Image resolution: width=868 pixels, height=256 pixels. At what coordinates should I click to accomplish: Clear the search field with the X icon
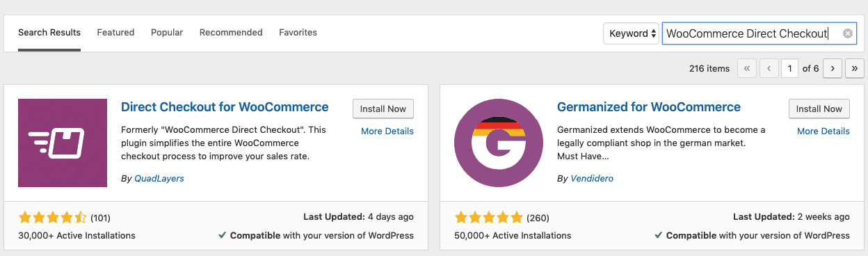click(x=847, y=33)
